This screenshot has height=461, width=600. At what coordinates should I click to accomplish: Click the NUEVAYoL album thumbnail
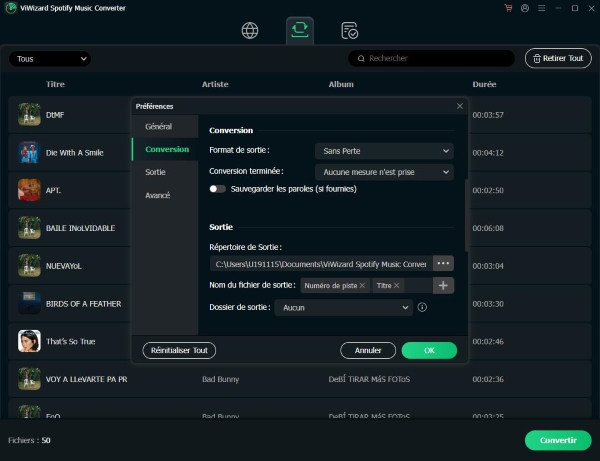[29, 266]
